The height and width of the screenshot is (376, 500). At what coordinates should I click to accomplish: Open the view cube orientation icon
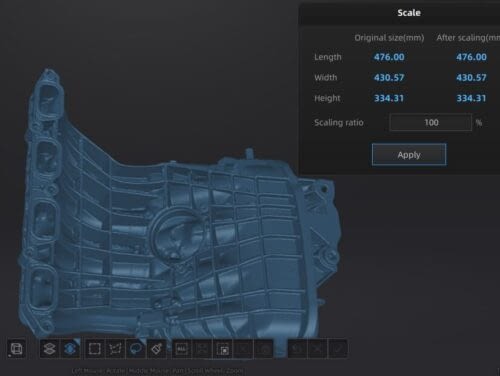[16, 349]
